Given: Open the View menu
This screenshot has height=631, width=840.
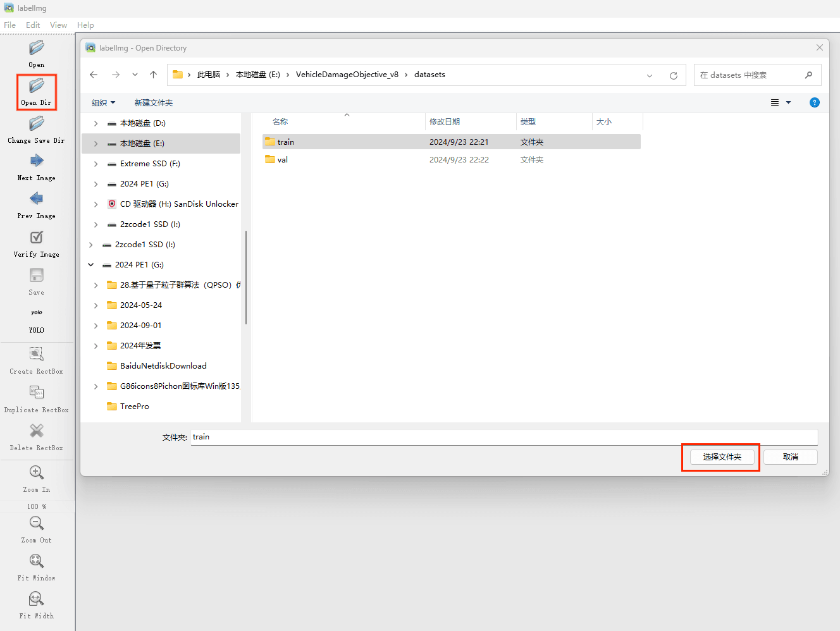Looking at the screenshot, I should pos(58,25).
